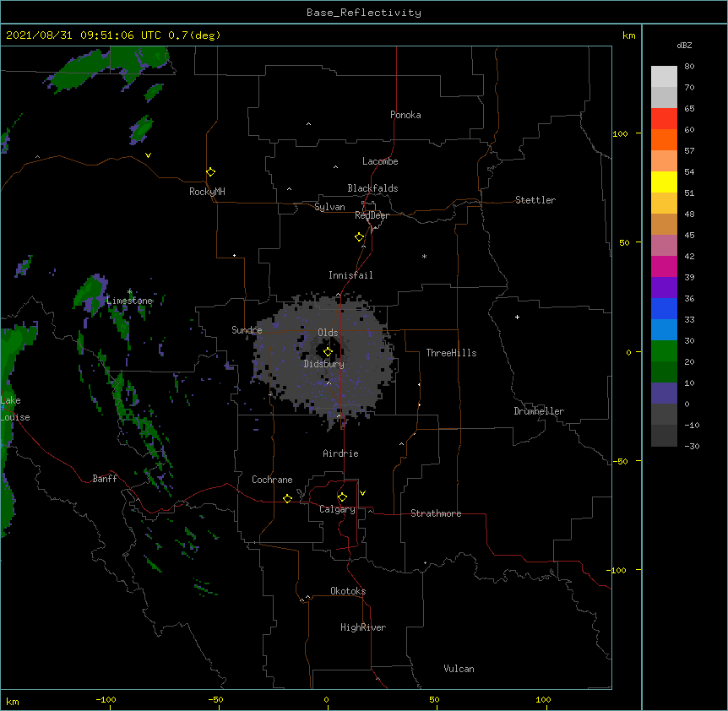Click the RockyMH label
Screen dimensions: 728x711
[207, 192]
